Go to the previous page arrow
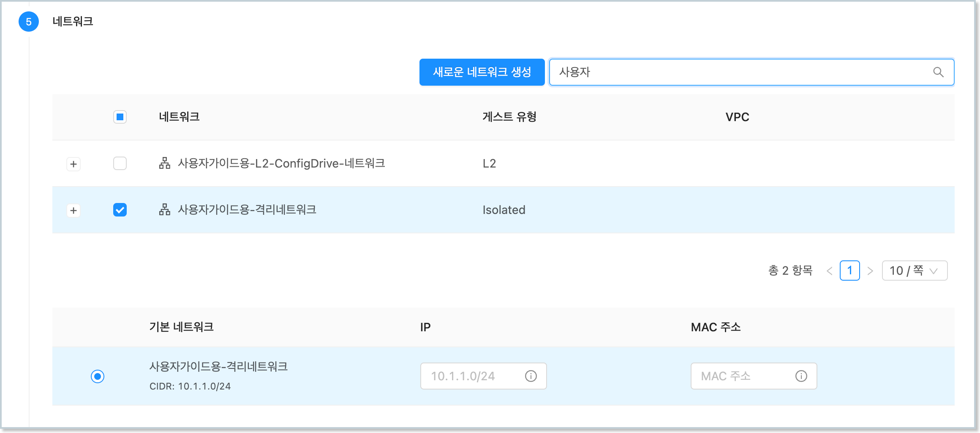Image resolution: width=980 pixels, height=433 pixels. click(x=830, y=271)
